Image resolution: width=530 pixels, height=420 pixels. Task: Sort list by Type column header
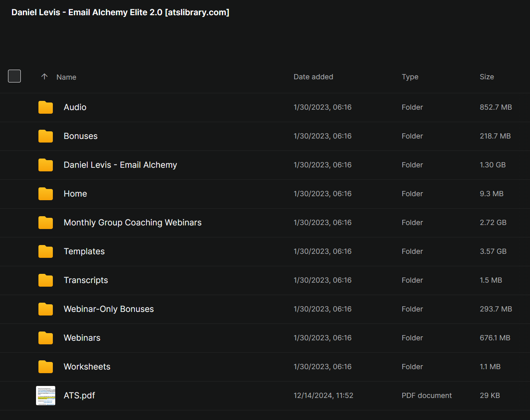(x=410, y=77)
